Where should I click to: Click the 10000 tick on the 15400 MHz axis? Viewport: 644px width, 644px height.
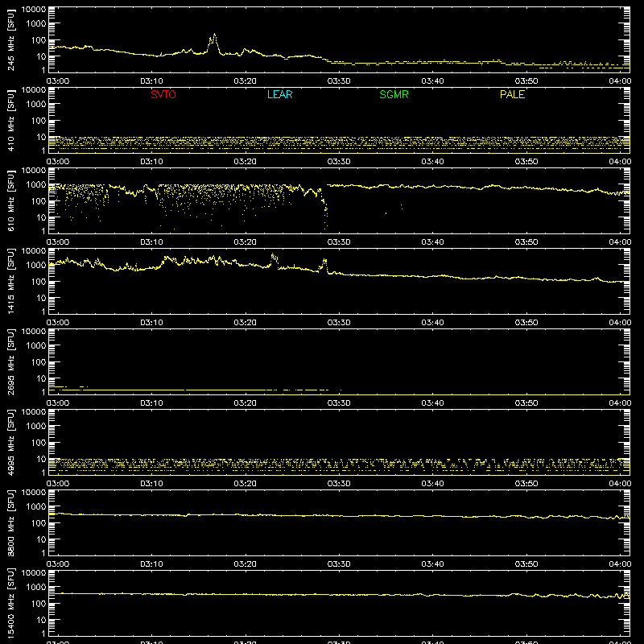(x=34, y=573)
